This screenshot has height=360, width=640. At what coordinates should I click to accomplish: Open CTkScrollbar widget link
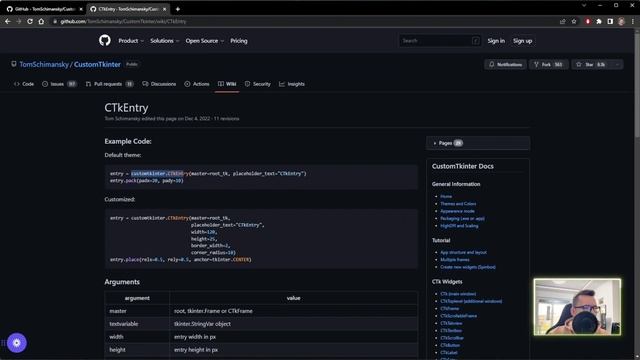click(x=452, y=338)
